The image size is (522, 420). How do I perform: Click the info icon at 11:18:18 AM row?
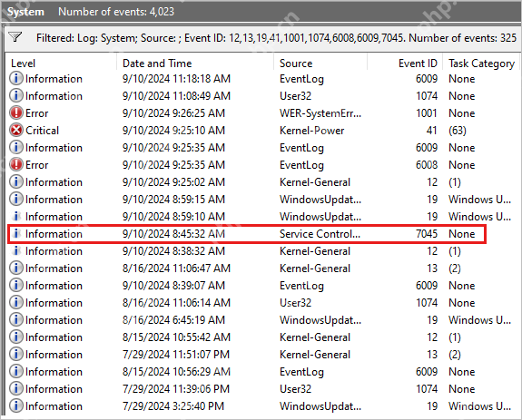16,79
